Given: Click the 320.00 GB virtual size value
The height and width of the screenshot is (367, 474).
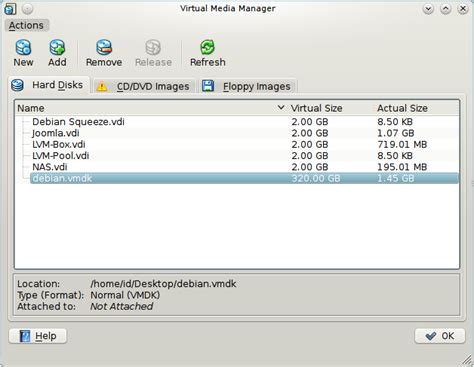Looking at the screenshot, I should 316,178.
